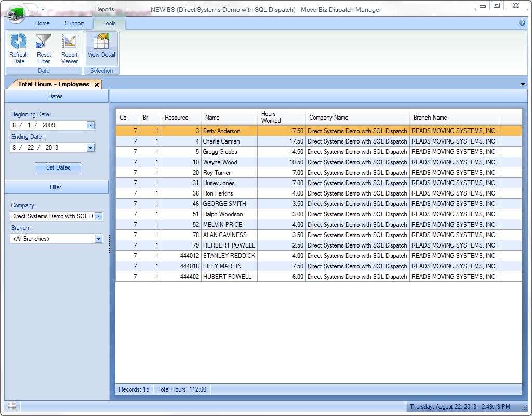The height and width of the screenshot is (416, 532).
Task: Click the left panel splitter handle
Action: pyautogui.click(x=110, y=244)
